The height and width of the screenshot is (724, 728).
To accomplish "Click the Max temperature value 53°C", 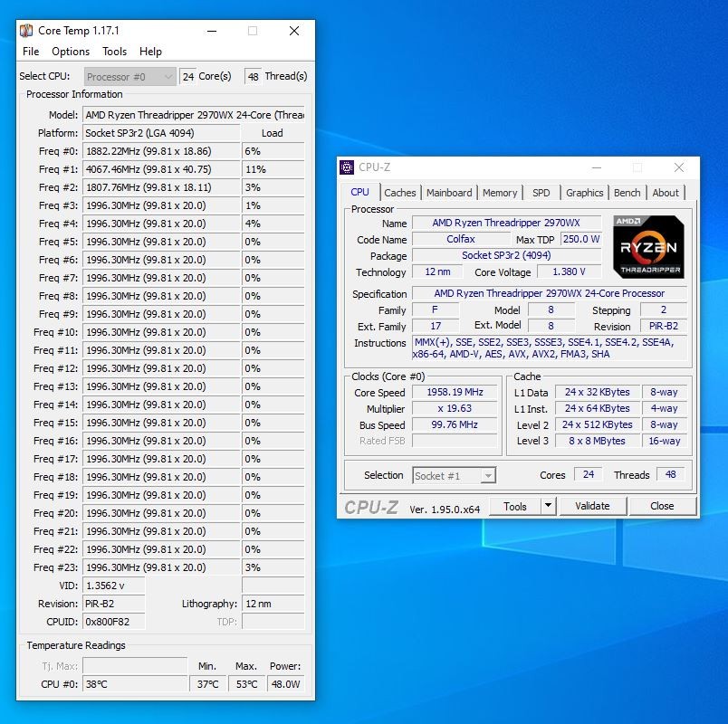I will click(x=246, y=684).
